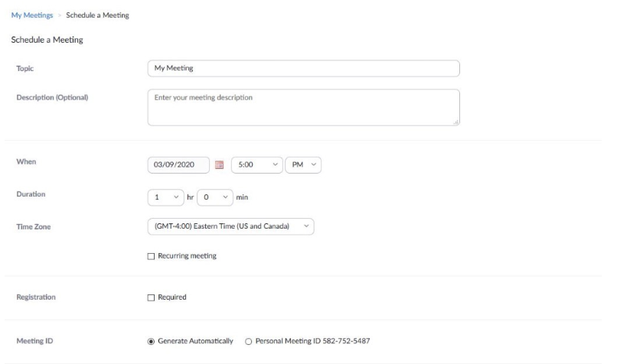The image size is (617, 364).
Task: Focus the Topic field containing My Meeting
Action: [303, 68]
